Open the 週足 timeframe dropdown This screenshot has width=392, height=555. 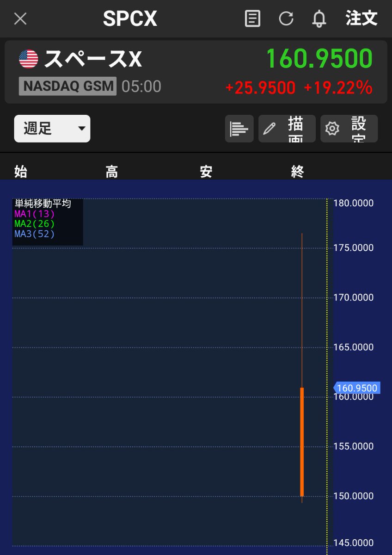pyautogui.click(x=52, y=128)
